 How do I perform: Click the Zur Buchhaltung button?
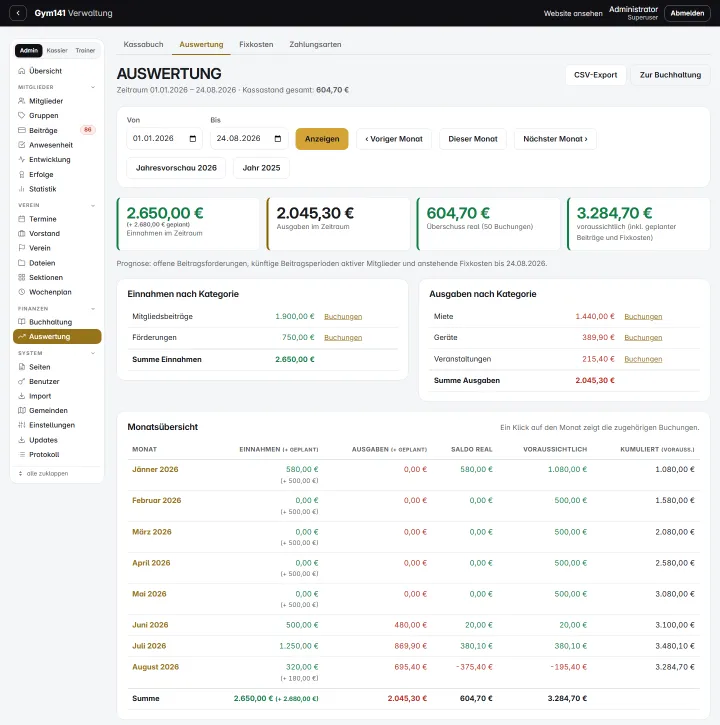[670, 75]
